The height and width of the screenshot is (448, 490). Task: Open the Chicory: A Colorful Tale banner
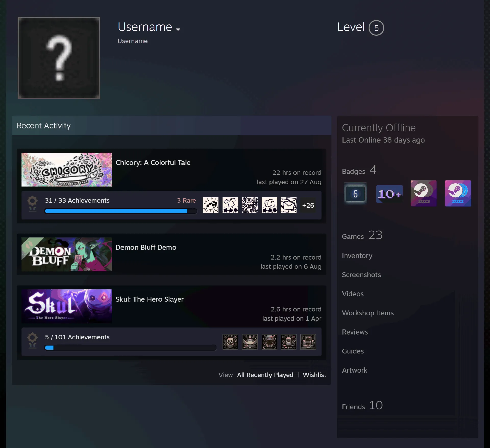pyautogui.click(x=67, y=170)
